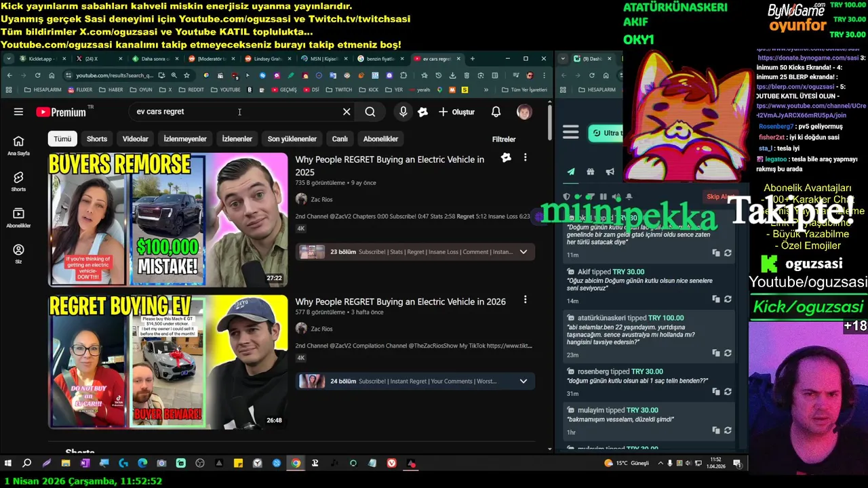Screen dimensions: 868x488
Task: Select the Shorts filter chip
Action: (x=97, y=139)
